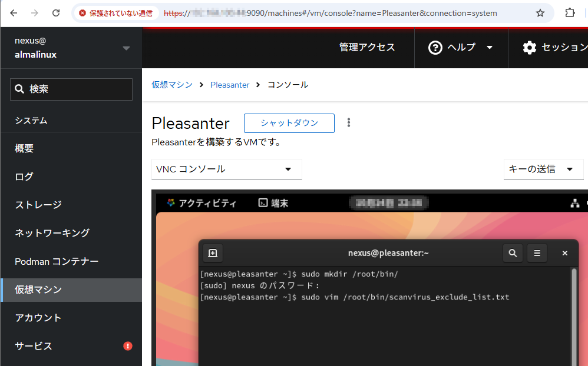
Task: Open the browser extensions puzzle icon
Action: [x=570, y=13]
